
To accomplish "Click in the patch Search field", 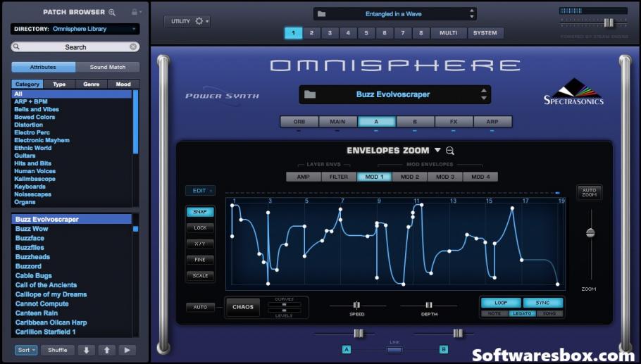I will point(75,47).
